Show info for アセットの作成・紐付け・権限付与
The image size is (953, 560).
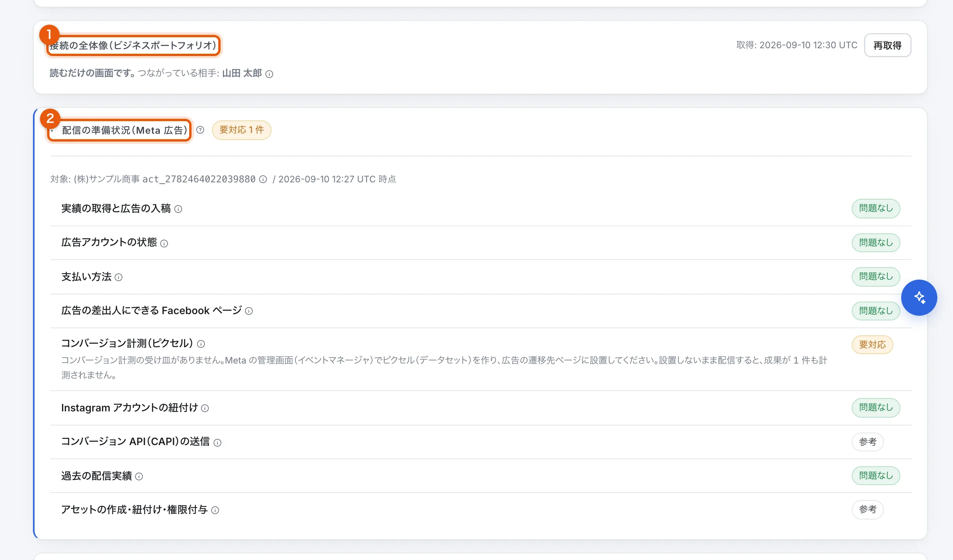[x=215, y=510]
